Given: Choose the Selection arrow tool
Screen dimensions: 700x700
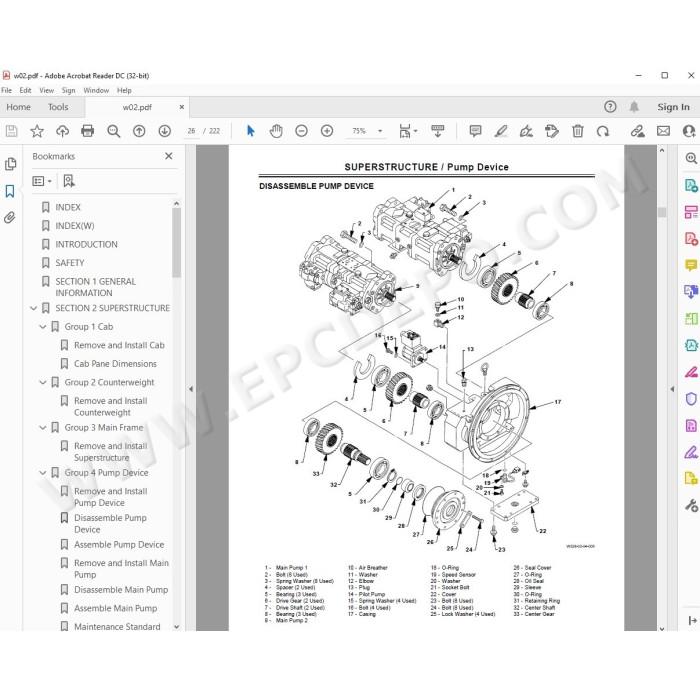Looking at the screenshot, I should [x=250, y=131].
